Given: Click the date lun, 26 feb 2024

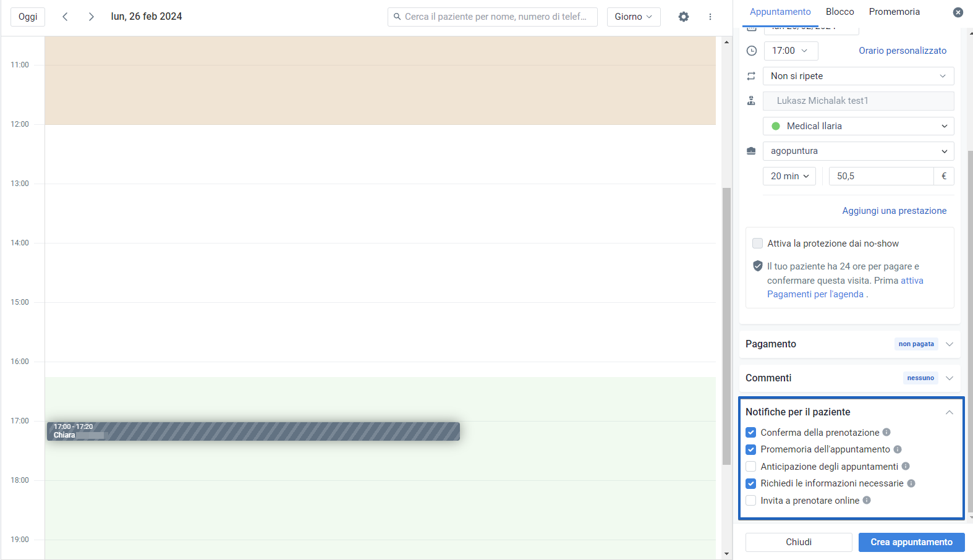Looking at the screenshot, I should tap(147, 17).
